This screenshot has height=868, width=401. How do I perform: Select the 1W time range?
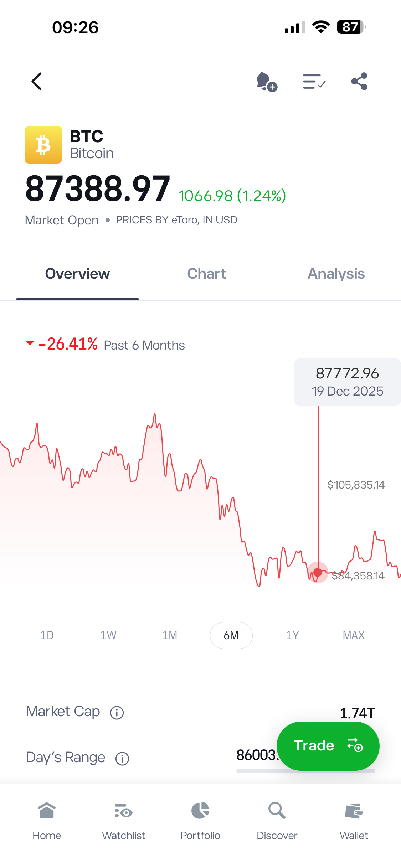(108, 635)
